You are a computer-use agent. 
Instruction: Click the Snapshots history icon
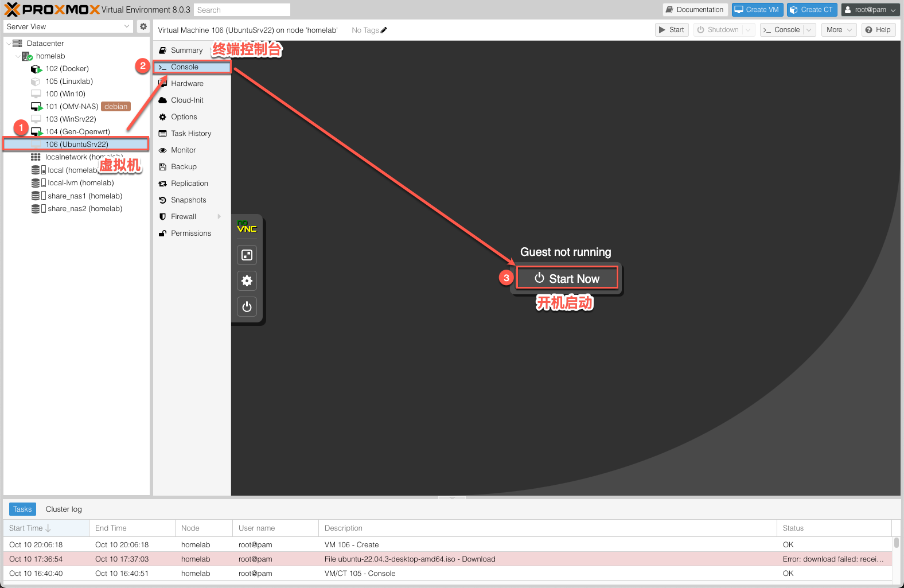click(163, 200)
